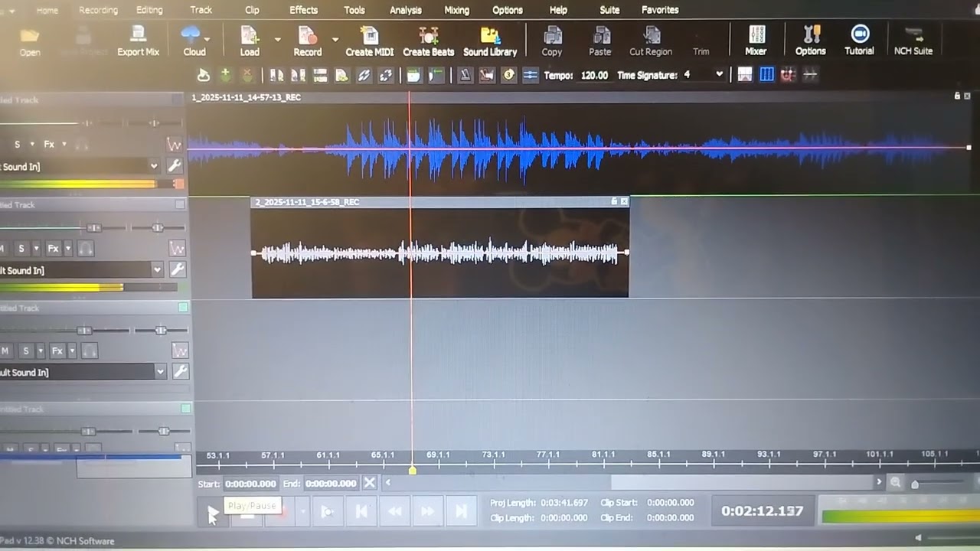The height and width of the screenshot is (551, 980).
Task: Adjust second track volume slider
Action: 93,227
